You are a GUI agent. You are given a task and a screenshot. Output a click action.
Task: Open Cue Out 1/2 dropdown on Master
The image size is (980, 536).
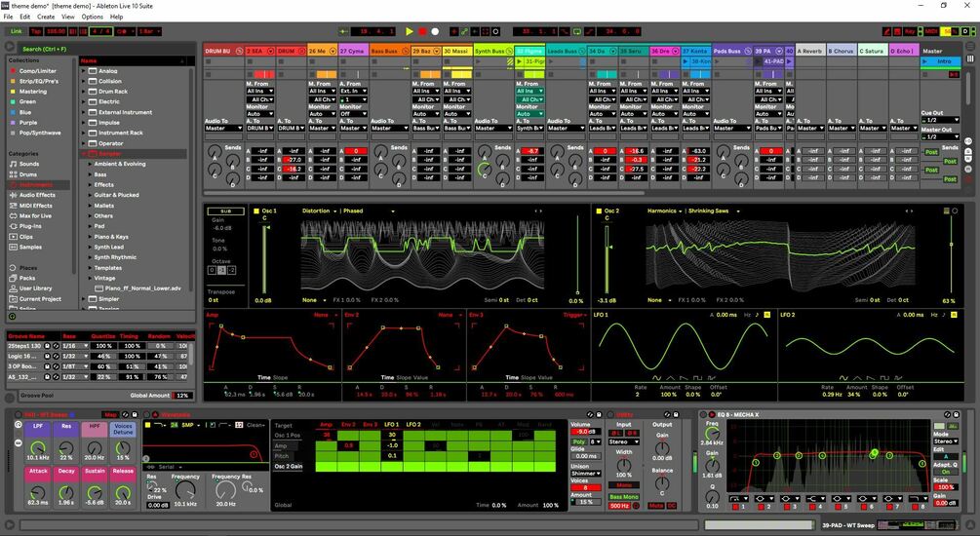point(940,120)
